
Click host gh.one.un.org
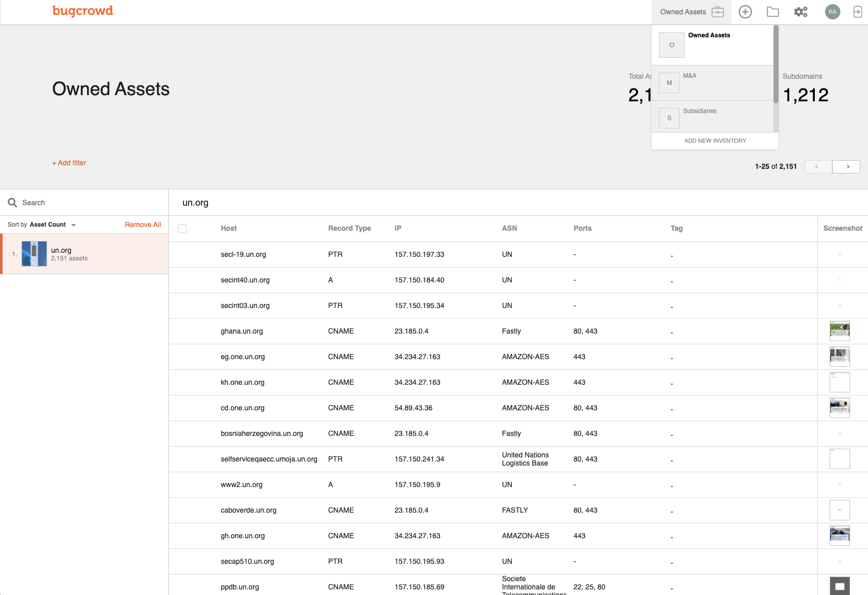[x=243, y=536]
